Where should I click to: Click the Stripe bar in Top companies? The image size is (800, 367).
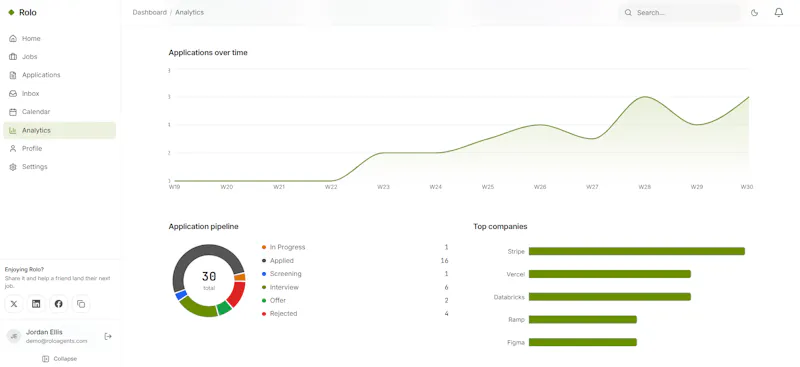pyautogui.click(x=637, y=251)
